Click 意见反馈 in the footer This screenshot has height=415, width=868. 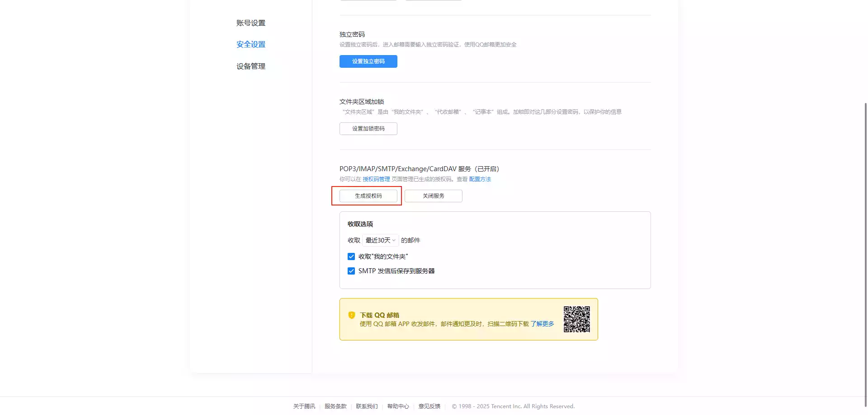[x=429, y=406]
